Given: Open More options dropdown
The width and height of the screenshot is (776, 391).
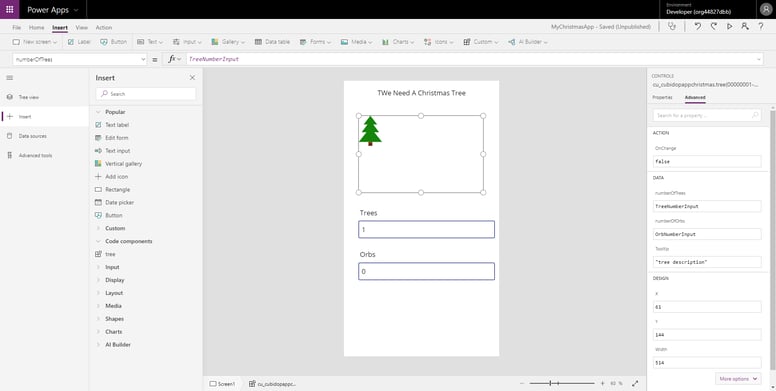Looking at the screenshot, I should pyautogui.click(x=738, y=379).
